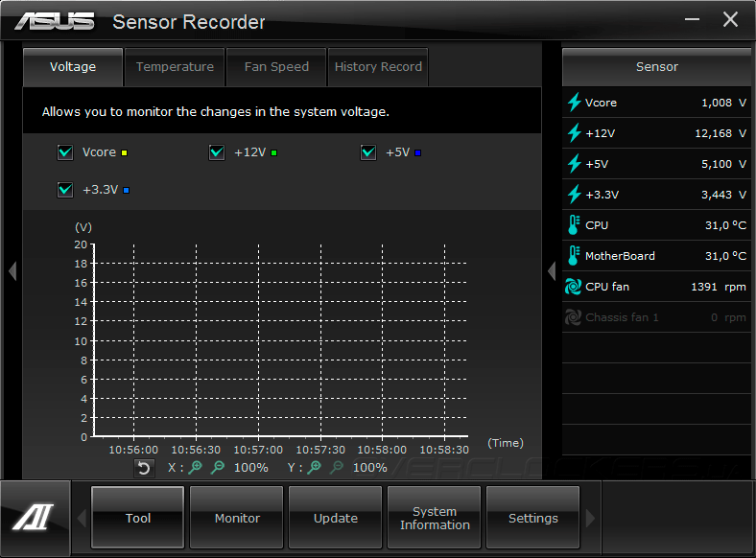Click the yellow Vcore color swatch
This screenshot has width=756, height=558.
tap(124, 152)
